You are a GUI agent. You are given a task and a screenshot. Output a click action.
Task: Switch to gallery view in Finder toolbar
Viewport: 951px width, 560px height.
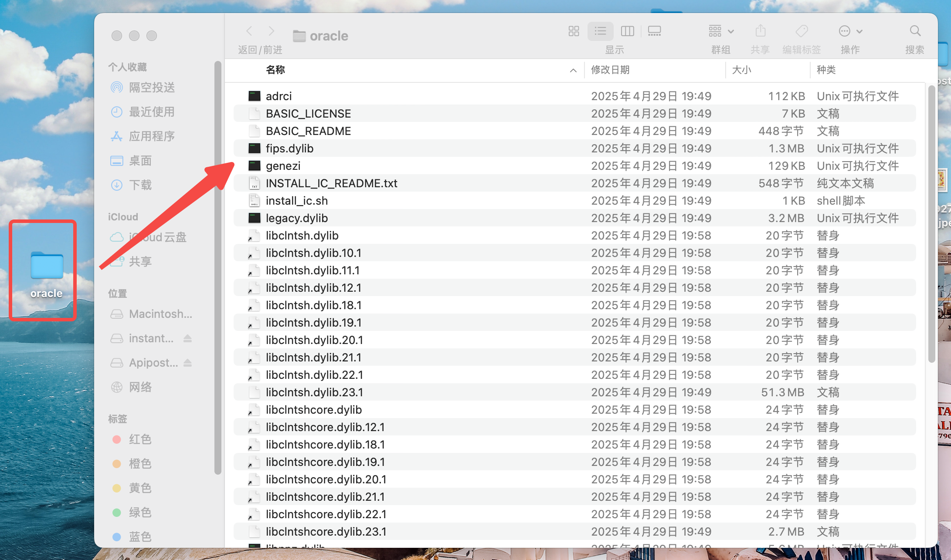pos(654,31)
